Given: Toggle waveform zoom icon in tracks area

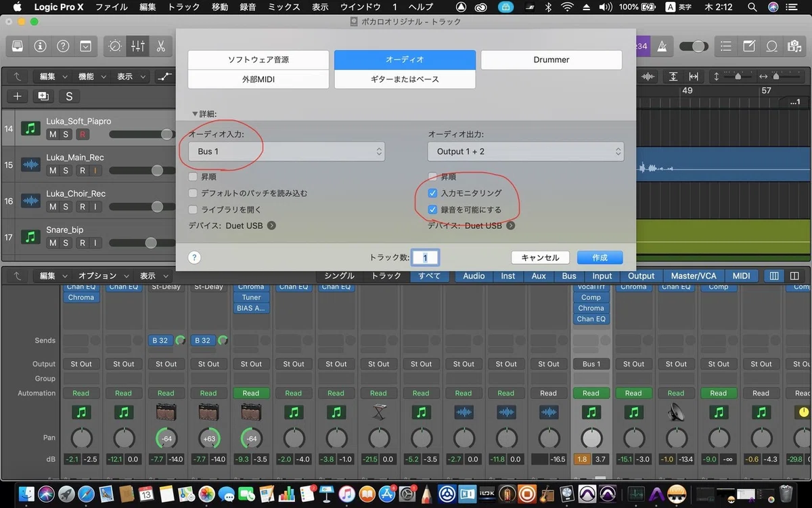Looking at the screenshot, I should 648,77.
